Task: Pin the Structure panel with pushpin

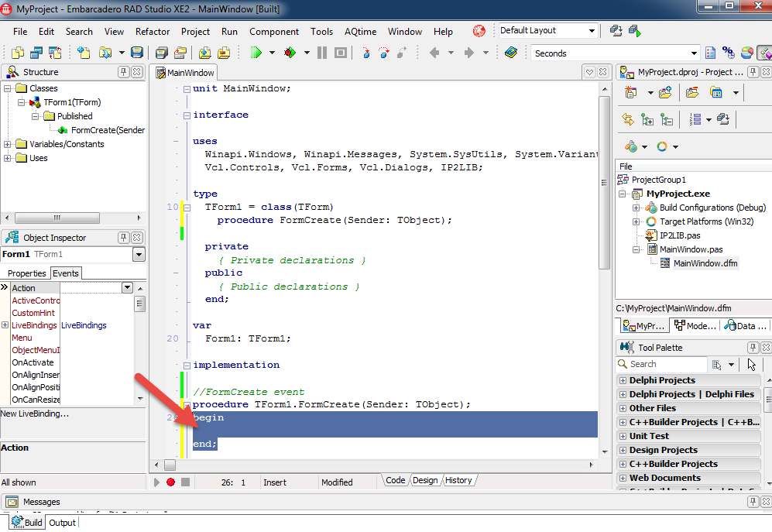Action: pos(123,72)
